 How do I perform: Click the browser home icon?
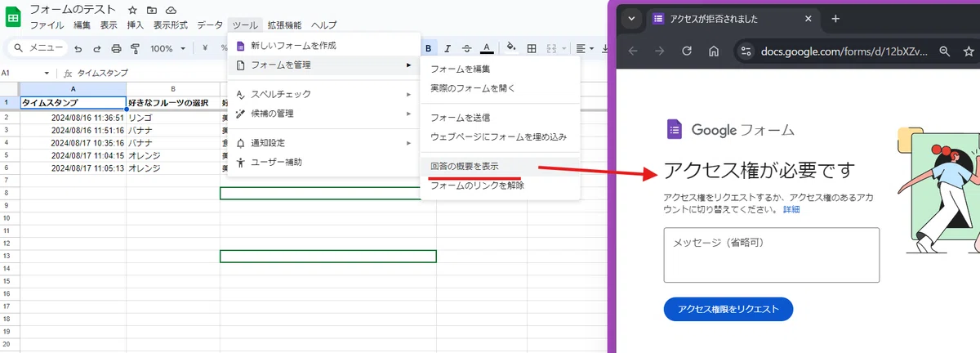click(714, 51)
